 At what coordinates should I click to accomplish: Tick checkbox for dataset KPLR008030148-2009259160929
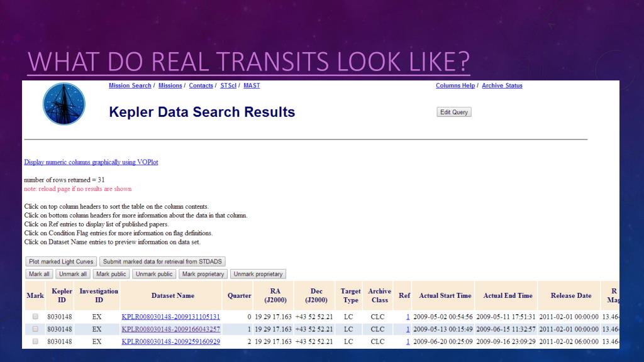[x=35, y=341]
